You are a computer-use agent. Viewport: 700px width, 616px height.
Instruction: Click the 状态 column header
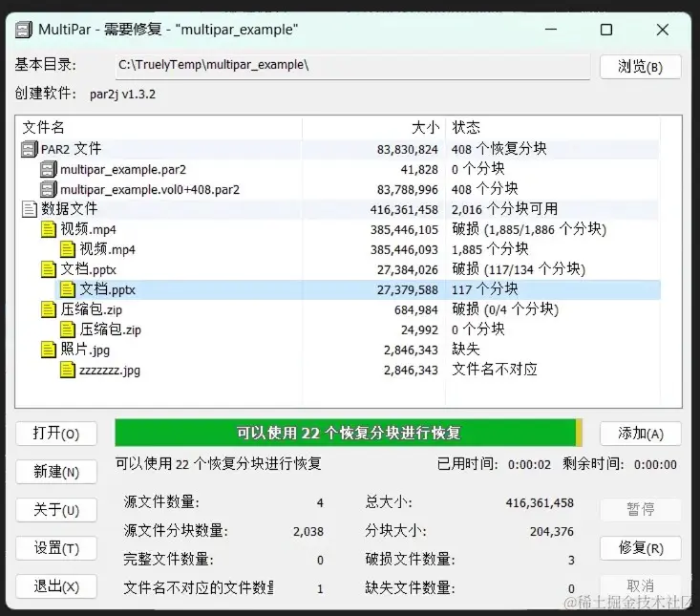[553, 128]
